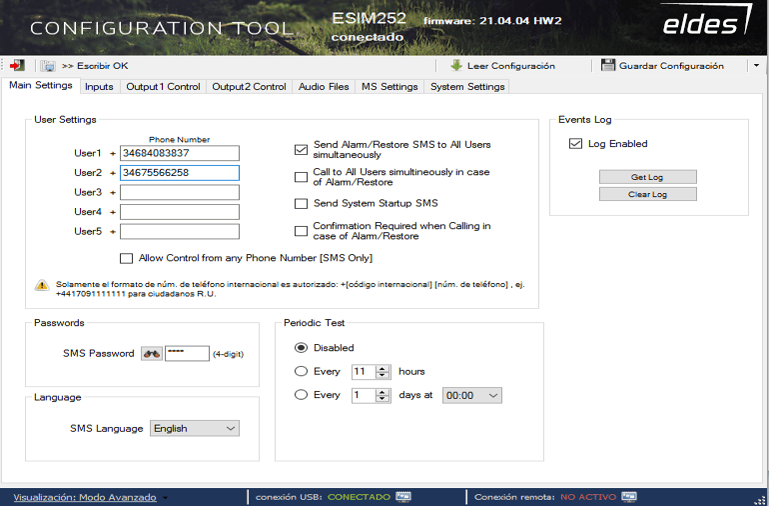
Task: Click the 'firmware: 21.04.04 HW2' text
Action: coord(492,21)
